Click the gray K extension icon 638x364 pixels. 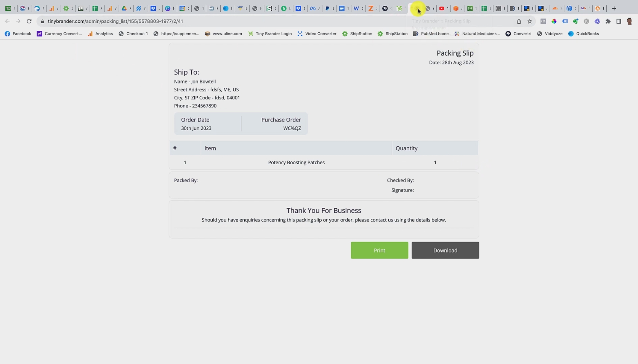586,21
